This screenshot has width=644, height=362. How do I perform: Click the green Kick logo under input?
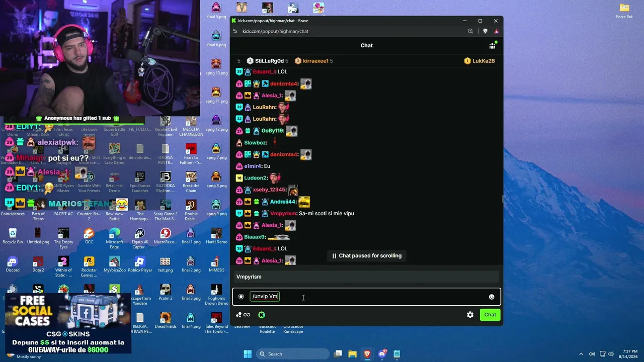(x=262, y=315)
